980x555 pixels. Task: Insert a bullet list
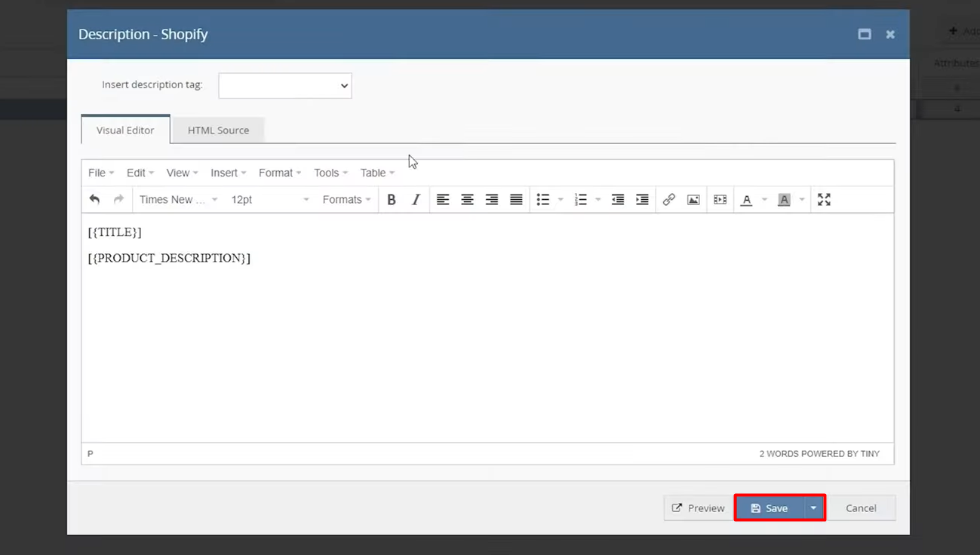click(542, 200)
